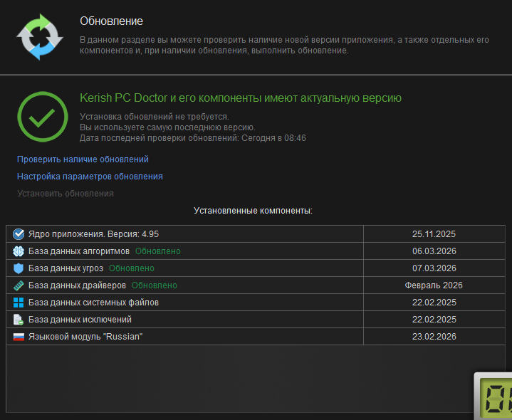Image resolution: width=512 pixels, height=420 pixels.
Task: Click 'Вы используете самую последнюю версию' text
Action: pos(167,127)
